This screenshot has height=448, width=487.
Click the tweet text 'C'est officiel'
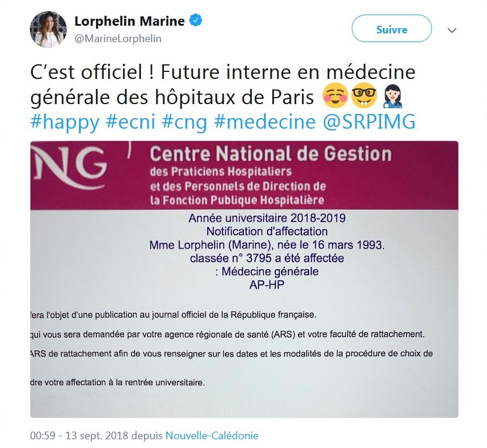tap(86, 72)
